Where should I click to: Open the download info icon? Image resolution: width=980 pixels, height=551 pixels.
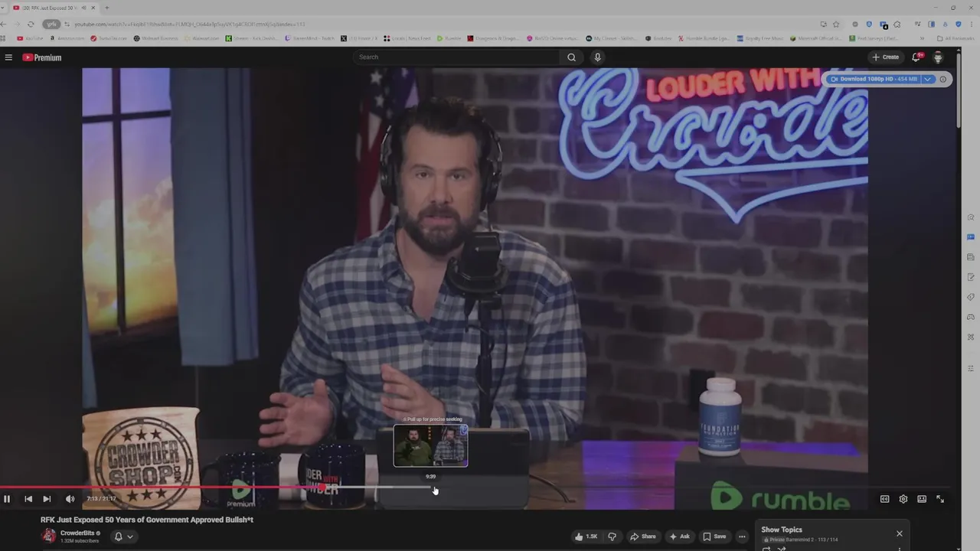(x=943, y=79)
